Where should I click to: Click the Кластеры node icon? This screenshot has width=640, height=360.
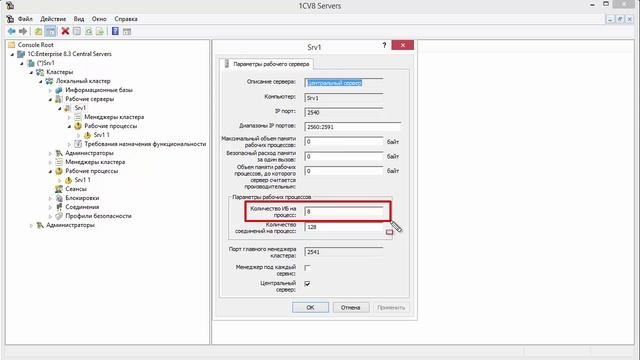tap(40, 72)
